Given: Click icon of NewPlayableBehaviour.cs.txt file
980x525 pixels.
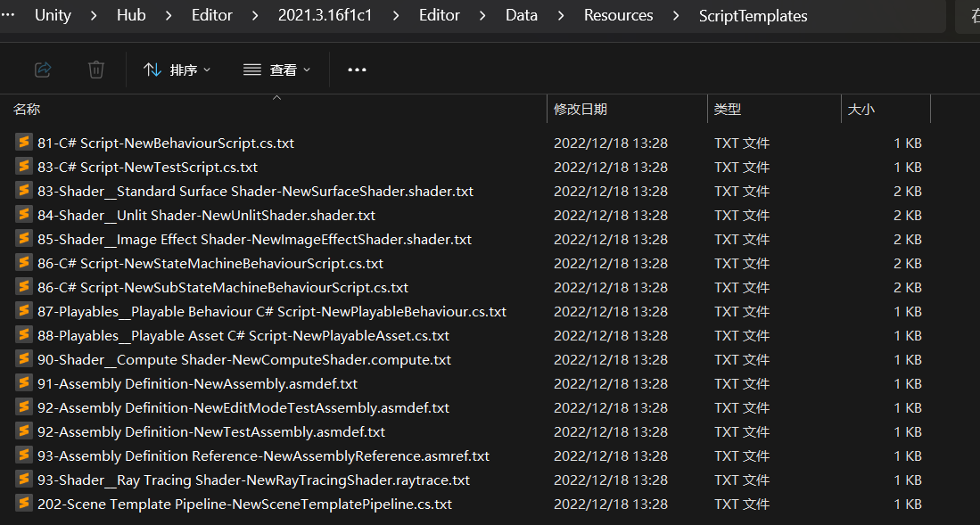Looking at the screenshot, I should (x=24, y=310).
